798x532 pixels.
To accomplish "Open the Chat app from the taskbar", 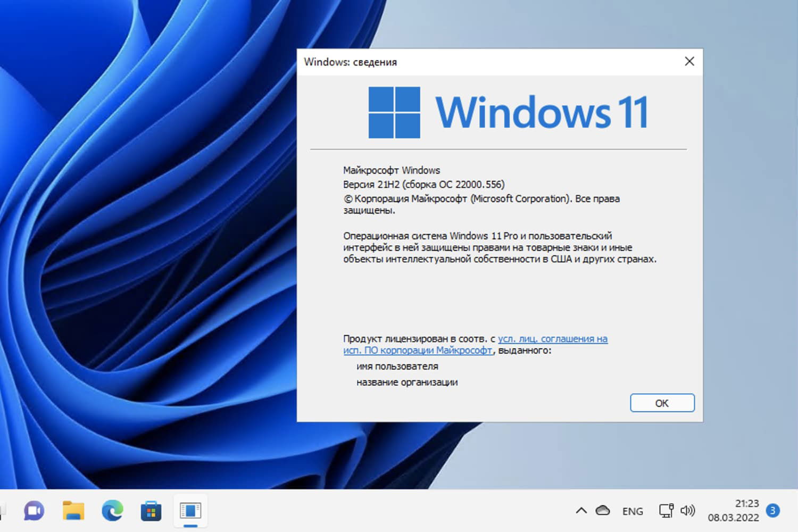I will [34, 511].
